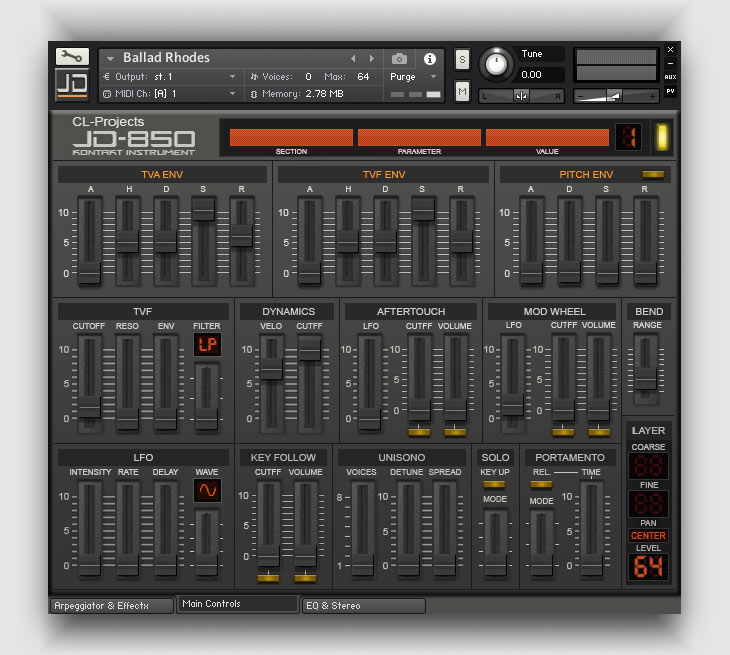Image resolution: width=730 pixels, height=655 pixels.
Task: Adjust the pan L-R slider
Action: (521, 96)
